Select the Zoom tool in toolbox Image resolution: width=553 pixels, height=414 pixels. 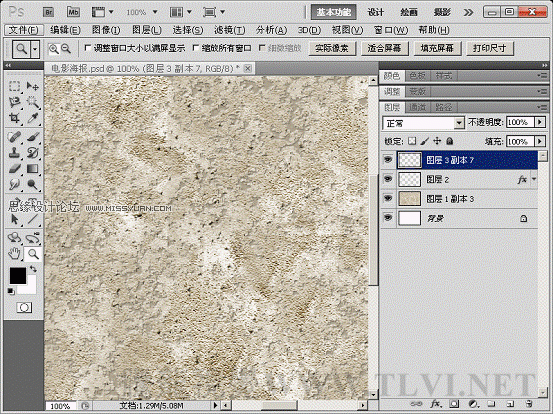[33, 254]
